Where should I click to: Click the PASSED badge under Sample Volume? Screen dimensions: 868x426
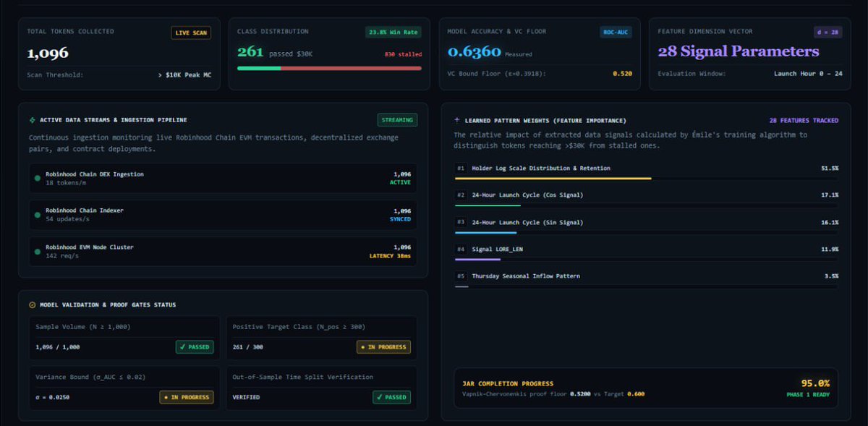[195, 347]
